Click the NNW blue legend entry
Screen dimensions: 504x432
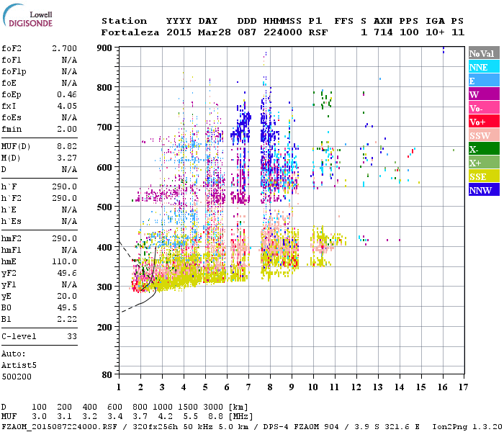click(x=483, y=190)
